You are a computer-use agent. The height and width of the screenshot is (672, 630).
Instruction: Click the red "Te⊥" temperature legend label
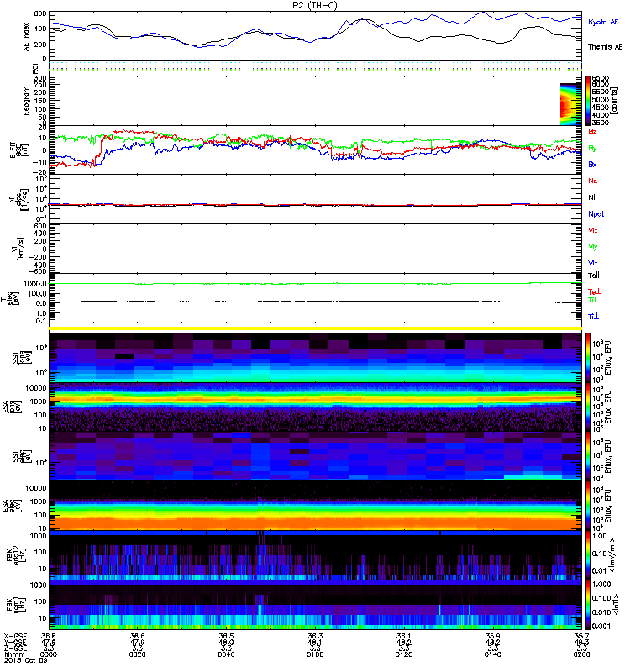[594, 291]
